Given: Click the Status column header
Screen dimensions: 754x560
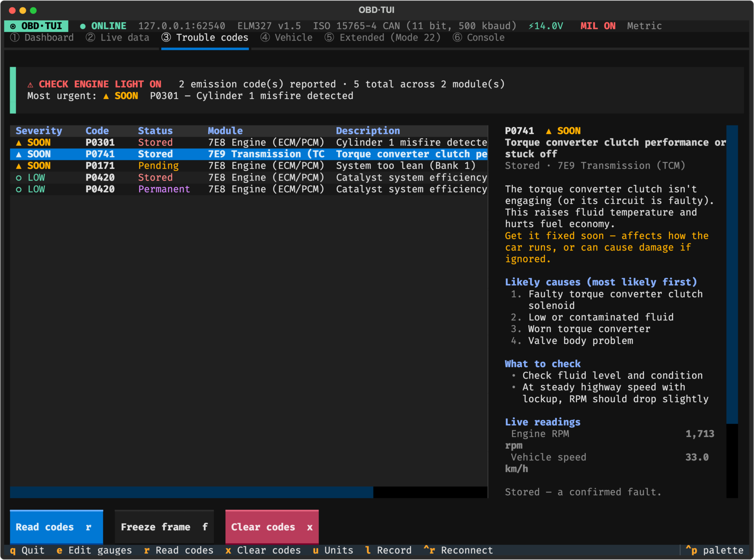Looking at the screenshot, I should coord(155,131).
